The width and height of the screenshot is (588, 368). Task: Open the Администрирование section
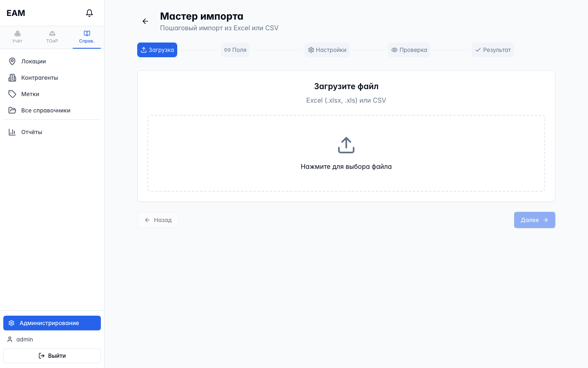[x=52, y=323]
